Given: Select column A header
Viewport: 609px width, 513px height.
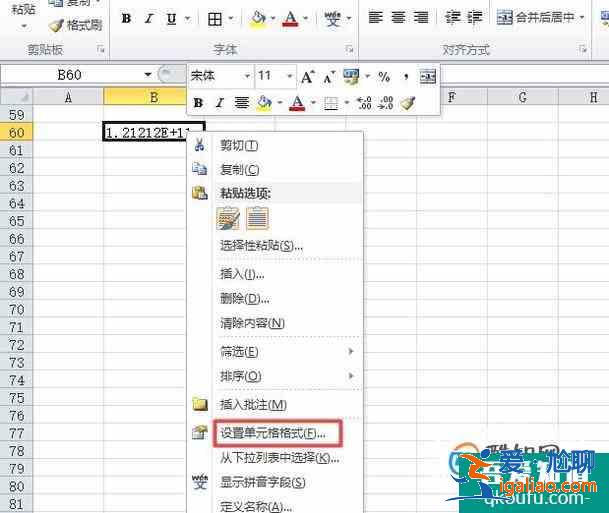Looking at the screenshot, I should coord(68,97).
